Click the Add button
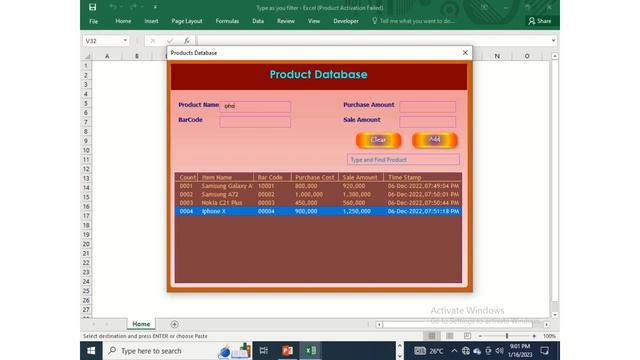This screenshot has width=640, height=360. click(434, 140)
